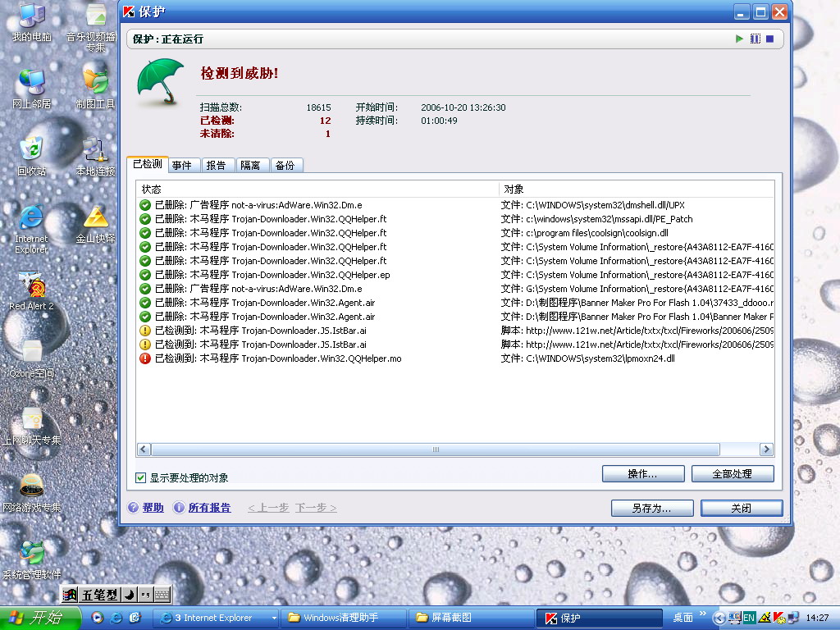Click the blue help question mark icon
840x630 pixels.
point(133,507)
